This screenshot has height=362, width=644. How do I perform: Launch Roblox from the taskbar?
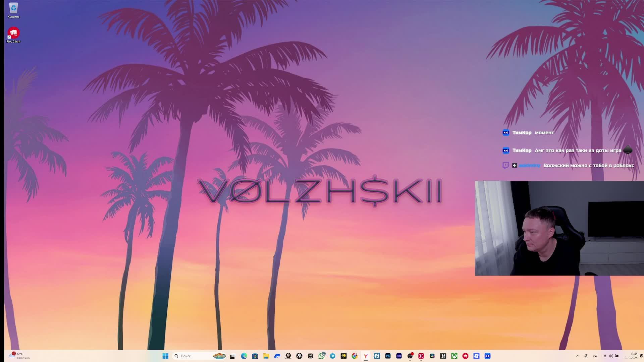(476, 356)
